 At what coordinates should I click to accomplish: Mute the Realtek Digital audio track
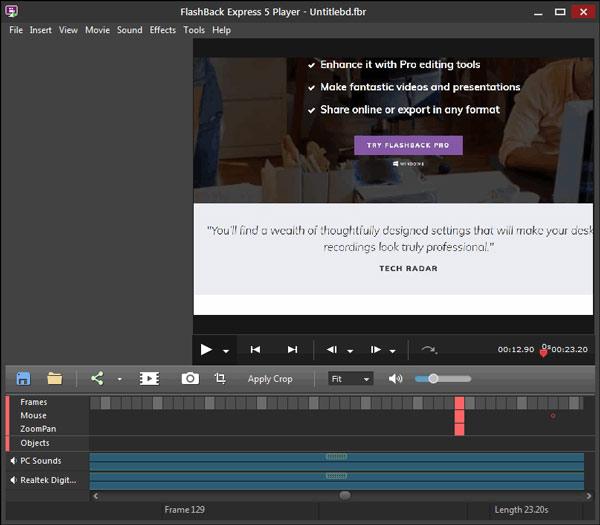point(13,480)
